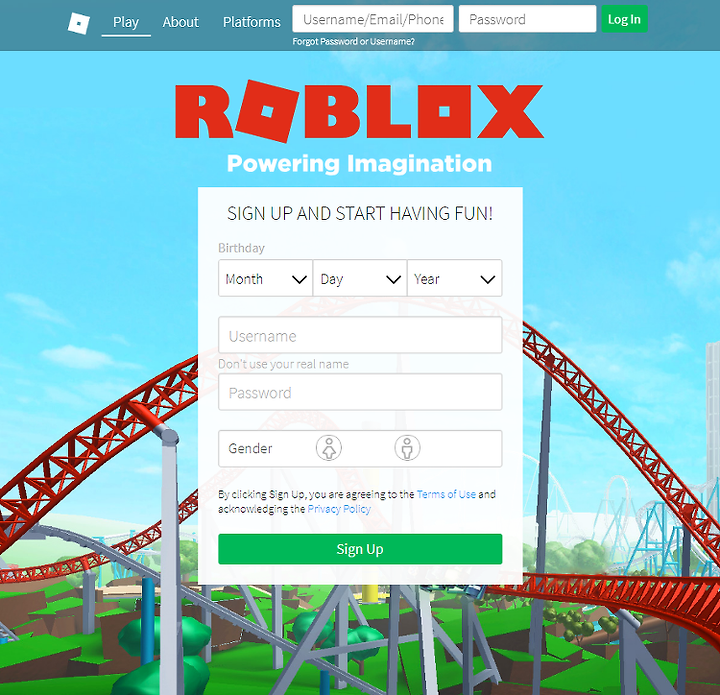Click the large red ROBLOX wordmark

click(x=360, y=112)
